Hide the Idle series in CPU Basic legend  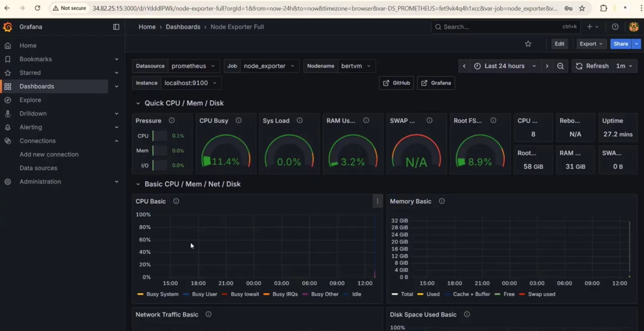pos(356,294)
